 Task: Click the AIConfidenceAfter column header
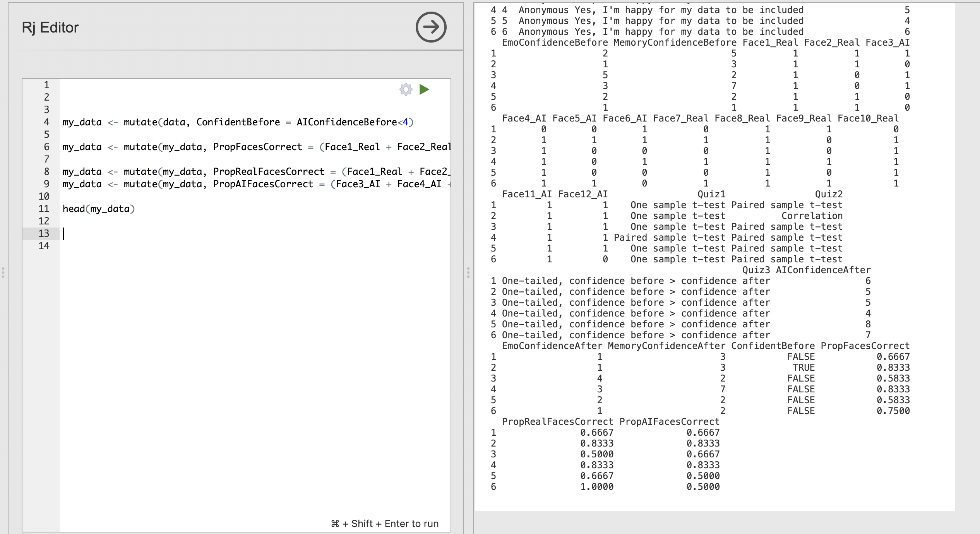(x=823, y=270)
